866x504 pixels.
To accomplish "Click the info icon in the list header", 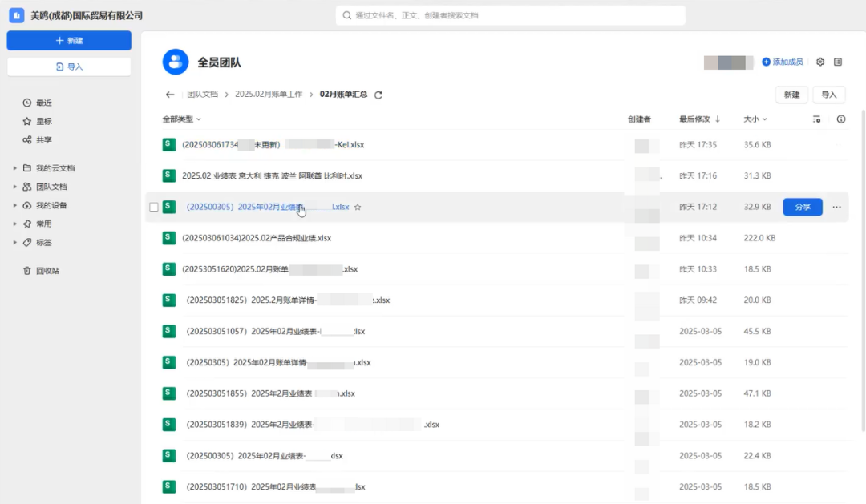I will (x=840, y=119).
